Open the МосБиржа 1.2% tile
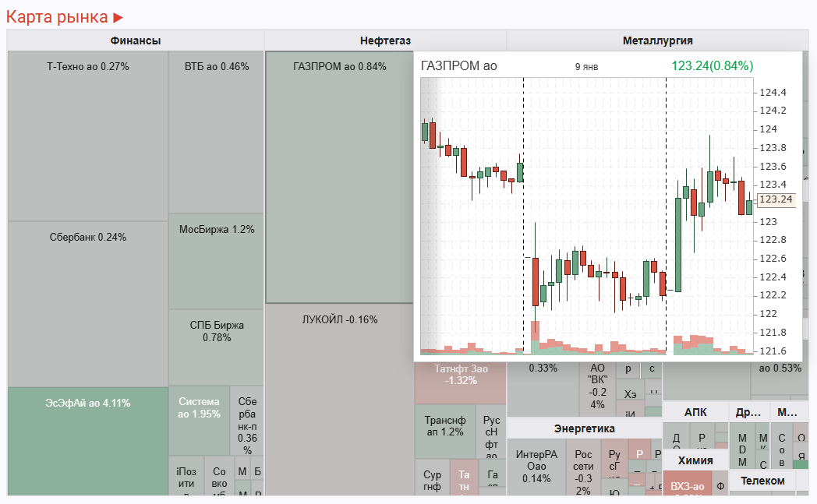 (216, 262)
